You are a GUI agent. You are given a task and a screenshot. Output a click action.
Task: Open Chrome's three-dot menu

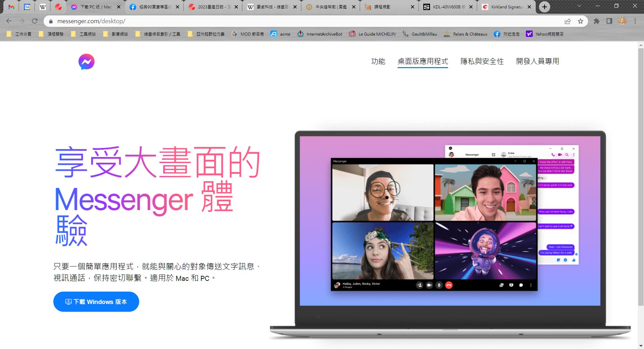pyautogui.click(x=635, y=21)
